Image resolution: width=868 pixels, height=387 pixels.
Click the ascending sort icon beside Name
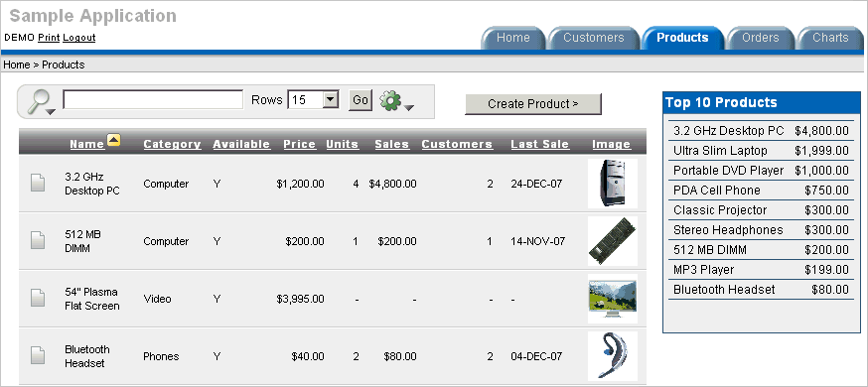click(113, 140)
